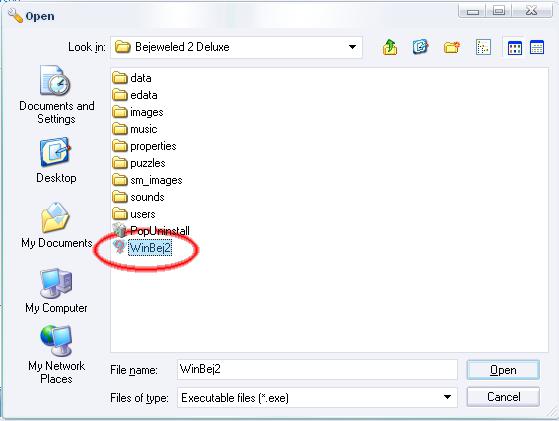Screen dimensions: 559x421
Task: Open My Documents shortcut
Action: (x=56, y=225)
